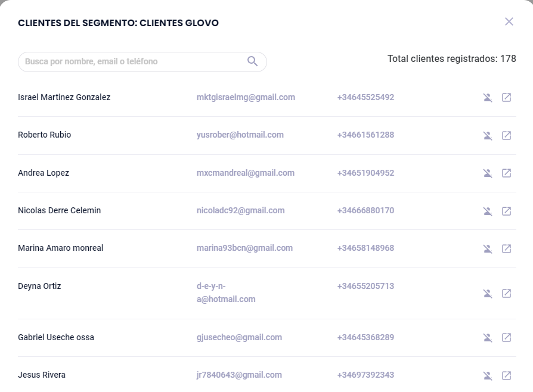533x392 pixels.
Task: Click the remove-user icon for Israel Martinez Gonzalez
Action: [488, 98]
